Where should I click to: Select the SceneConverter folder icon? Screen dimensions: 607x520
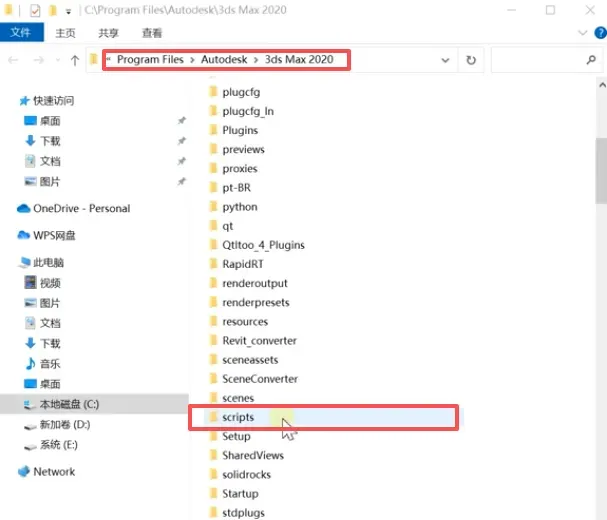pos(214,379)
